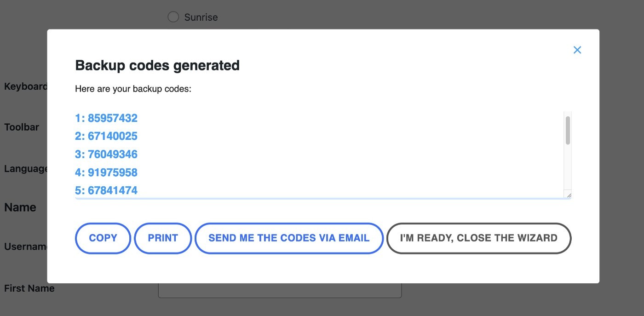Viewport: 644px width, 316px height.
Task: Copy the backup codes
Action: pyautogui.click(x=103, y=238)
